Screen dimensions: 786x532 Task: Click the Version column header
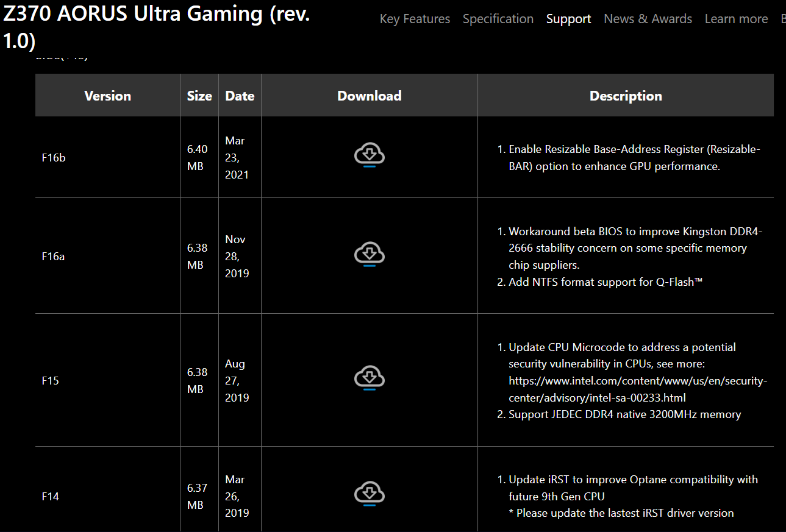coord(108,96)
